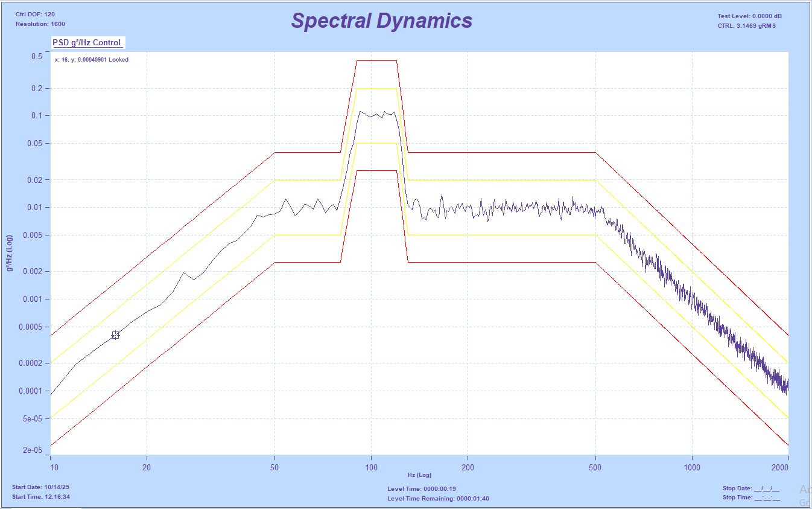812x509 pixels.
Task: Click the locked cursor readout text
Action: click(92, 60)
